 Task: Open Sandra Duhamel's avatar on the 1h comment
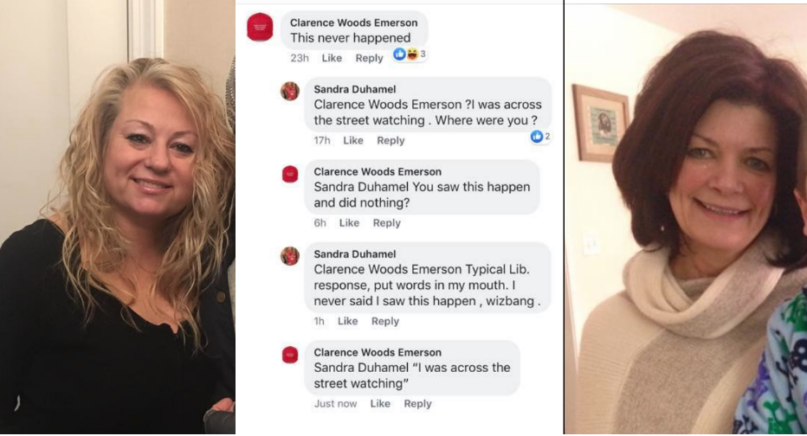point(290,256)
